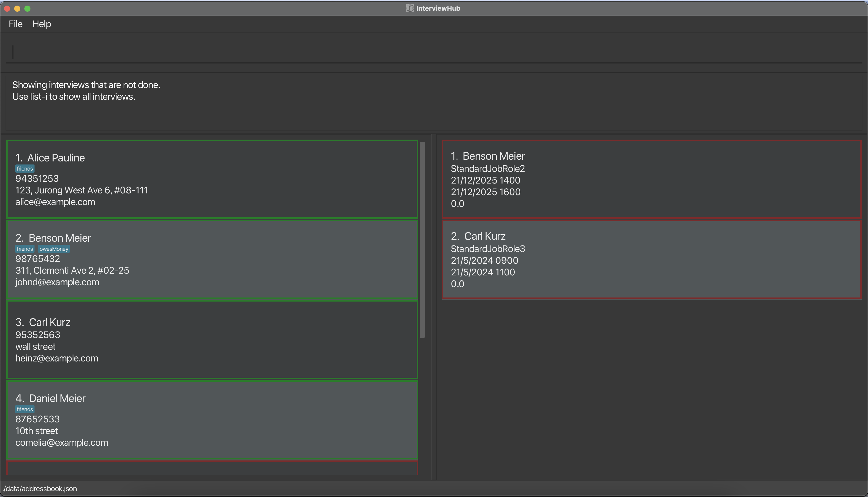Select the Carl Kurz interview name

coord(485,236)
